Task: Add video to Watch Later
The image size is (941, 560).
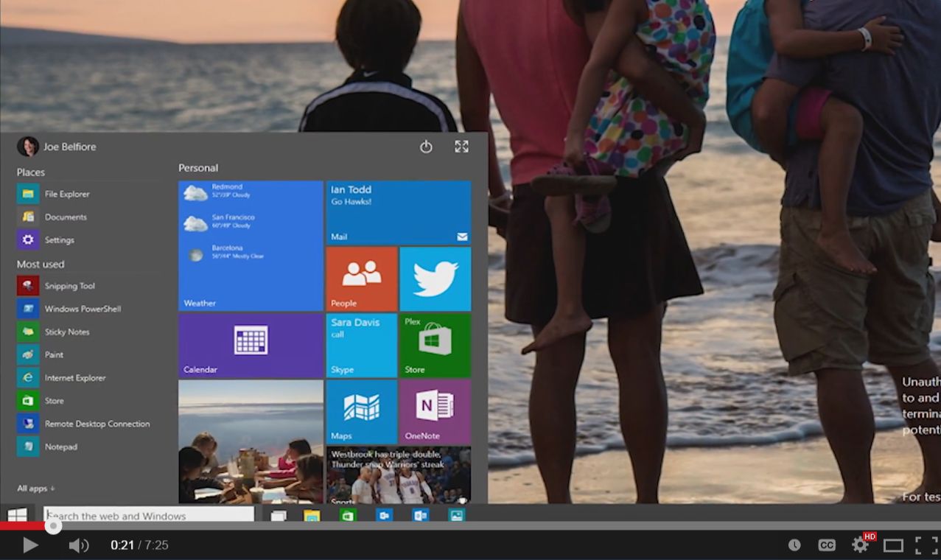Action: click(x=795, y=545)
